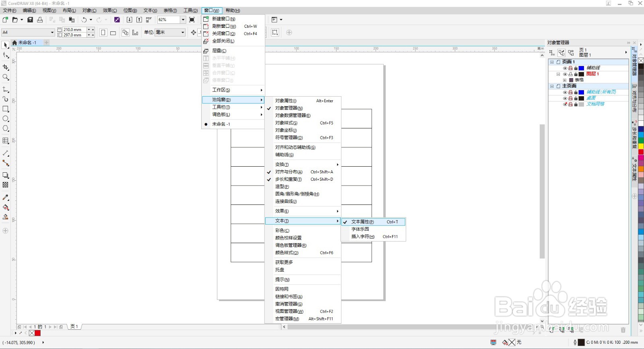Click the Publish to PDF icon

pyautogui.click(x=149, y=19)
